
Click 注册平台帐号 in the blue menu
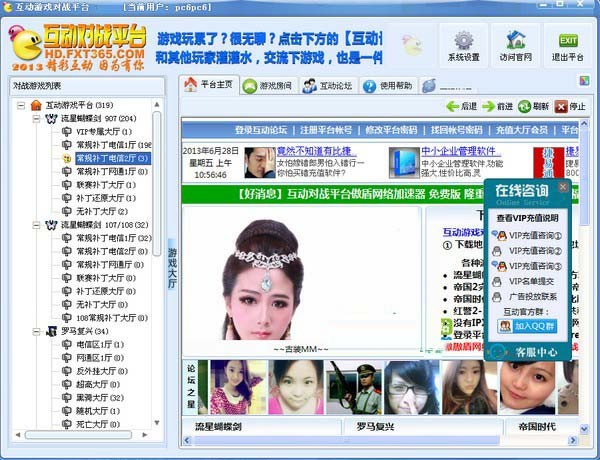[326, 130]
